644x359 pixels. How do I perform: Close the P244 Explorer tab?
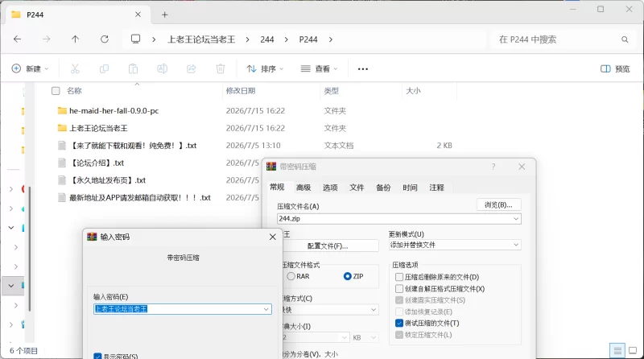(138, 14)
